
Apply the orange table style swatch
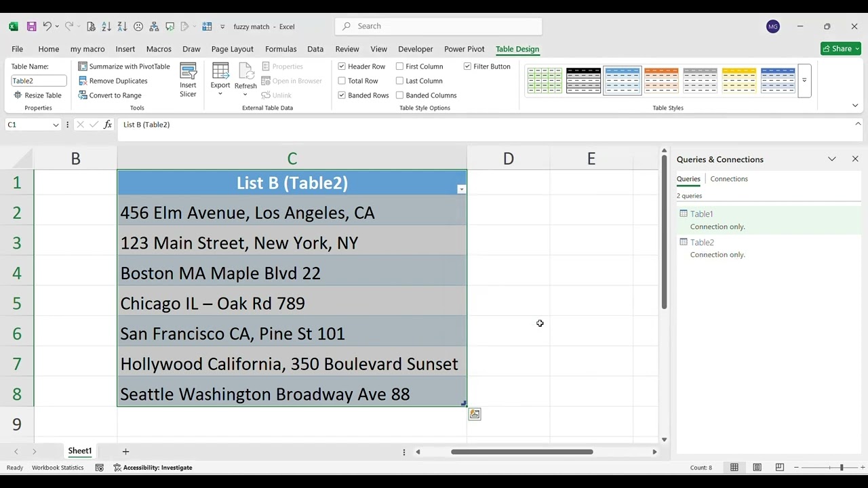click(661, 81)
